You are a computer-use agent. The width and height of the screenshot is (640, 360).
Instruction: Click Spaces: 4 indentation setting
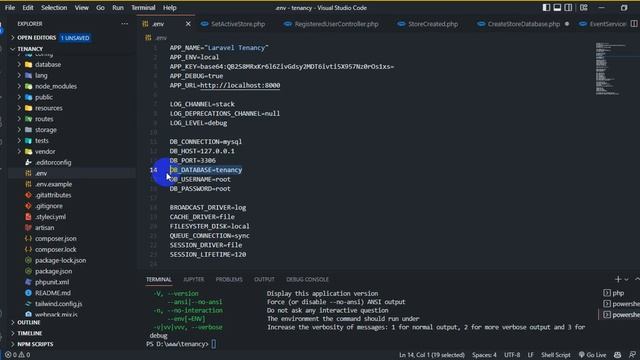click(484, 355)
